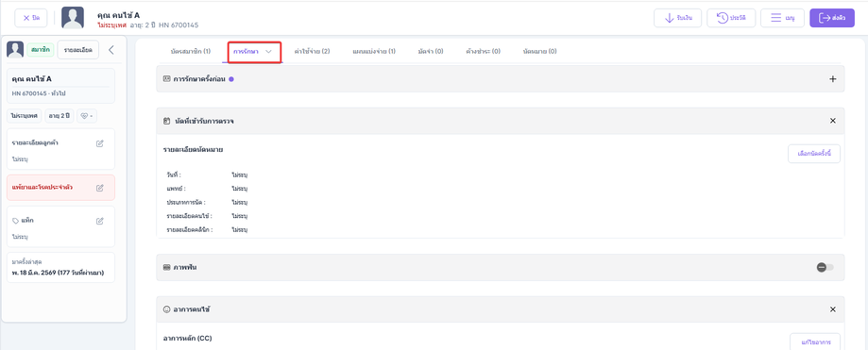The image size is (868, 350).
Task: Open the ประวัติ history button
Action: point(731,18)
